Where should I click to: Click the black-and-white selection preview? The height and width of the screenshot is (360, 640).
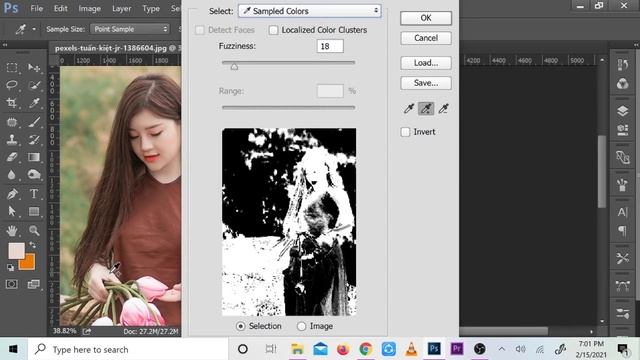point(289,222)
